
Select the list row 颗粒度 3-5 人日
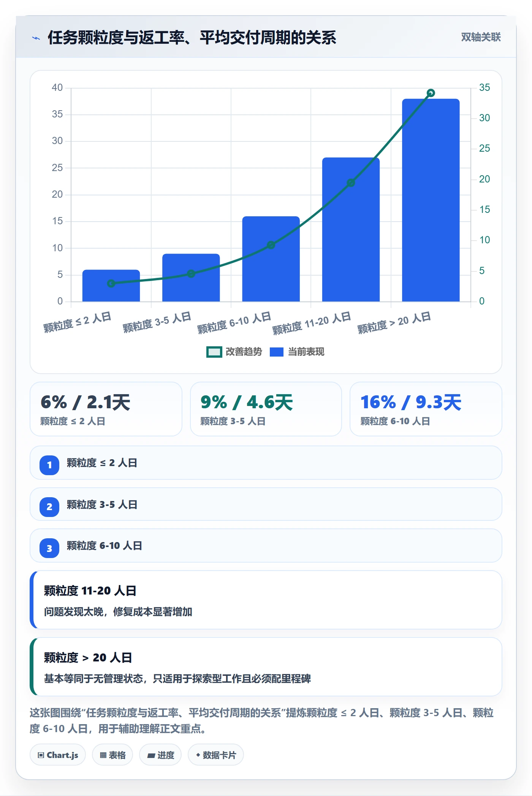266,504
